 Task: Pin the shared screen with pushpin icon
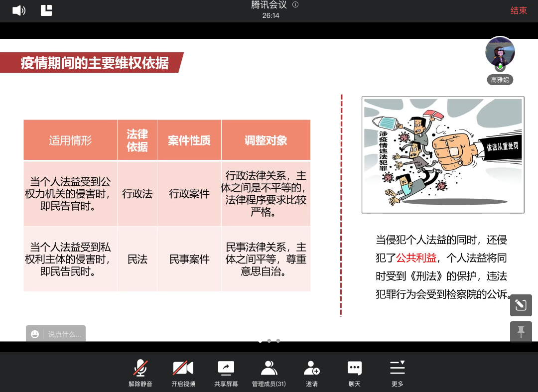(x=521, y=332)
